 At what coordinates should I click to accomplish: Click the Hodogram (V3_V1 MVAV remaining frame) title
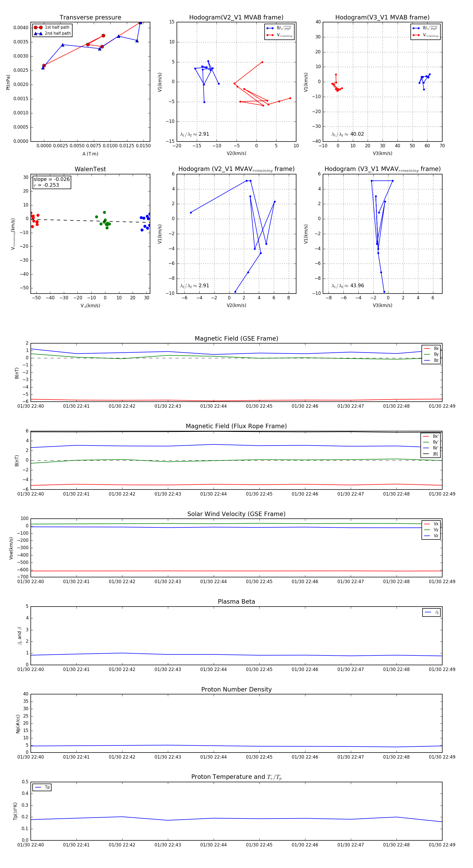pos(382,169)
